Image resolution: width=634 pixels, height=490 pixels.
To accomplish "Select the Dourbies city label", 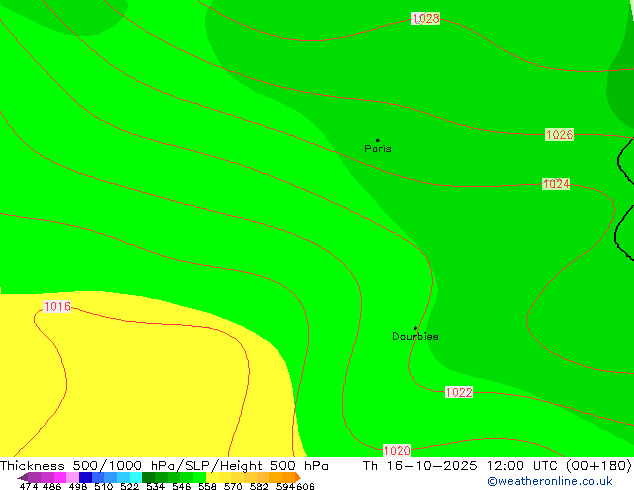I will click(x=415, y=336).
